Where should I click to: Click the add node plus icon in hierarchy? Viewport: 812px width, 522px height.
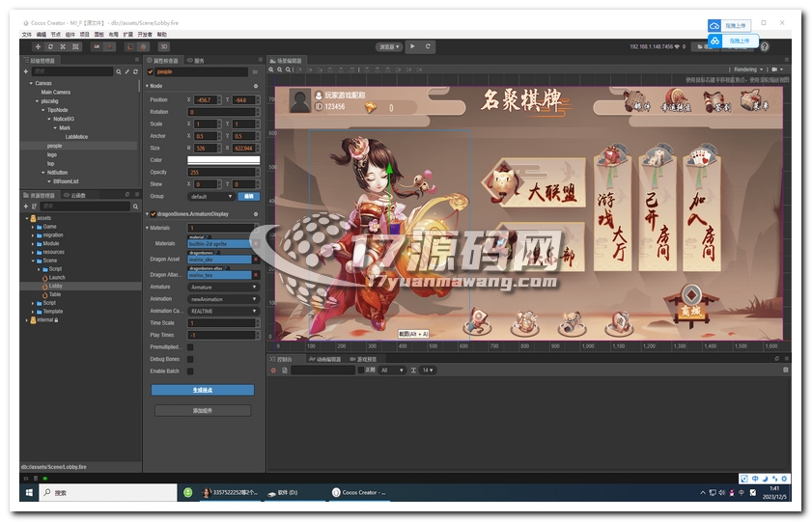tap(26, 71)
